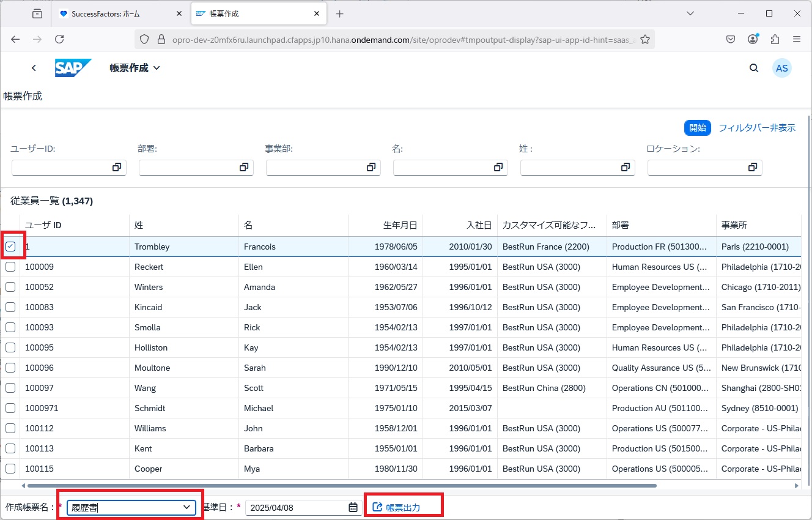
Task: Uncheck the selected Trombley row checkbox
Action: [10, 247]
